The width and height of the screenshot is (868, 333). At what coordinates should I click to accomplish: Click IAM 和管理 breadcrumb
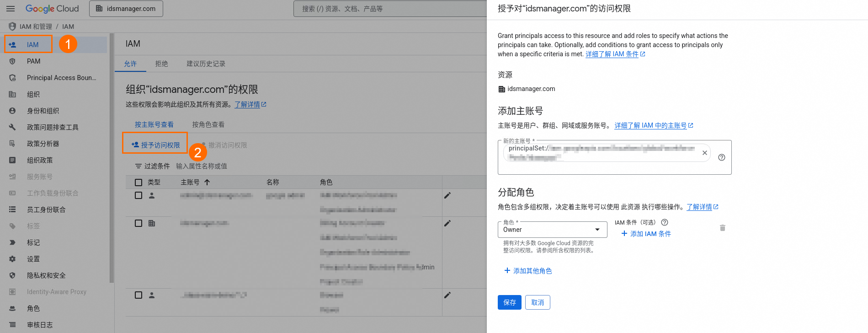(x=36, y=27)
